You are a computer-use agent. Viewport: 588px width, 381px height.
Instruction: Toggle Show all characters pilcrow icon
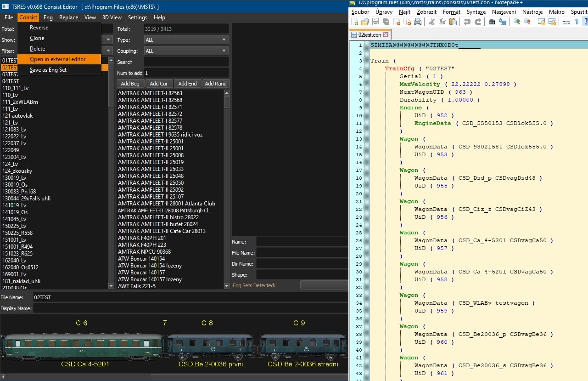tap(577, 22)
